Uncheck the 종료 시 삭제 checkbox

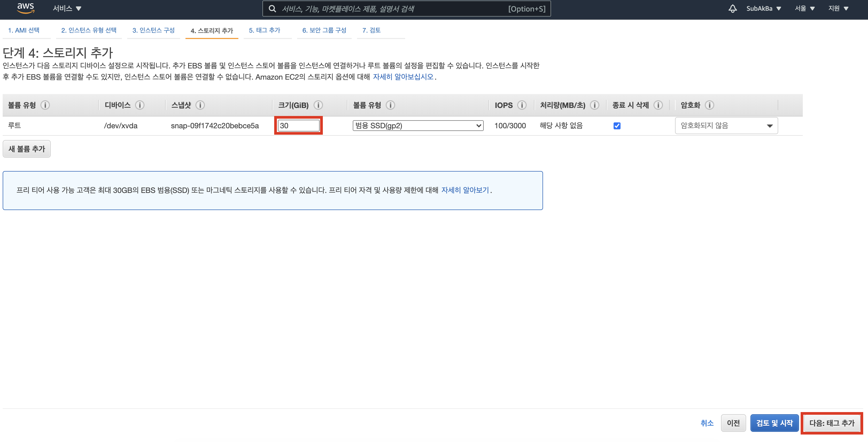[x=617, y=126]
